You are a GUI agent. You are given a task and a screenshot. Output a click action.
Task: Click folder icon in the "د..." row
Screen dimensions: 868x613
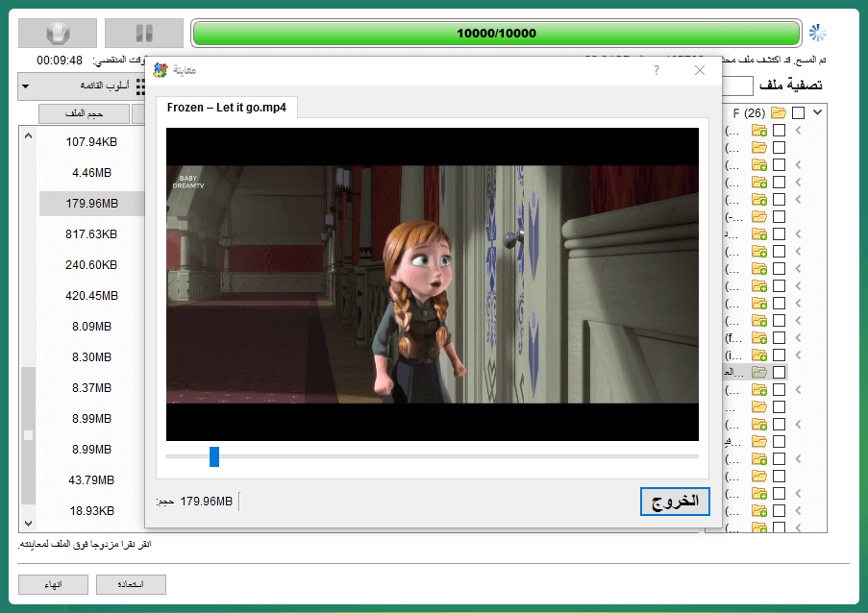coord(759,234)
